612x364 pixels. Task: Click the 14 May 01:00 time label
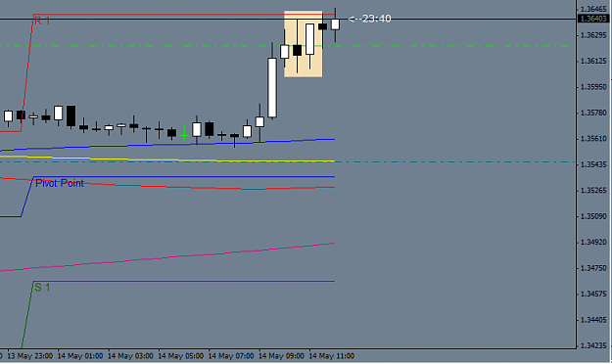click(x=80, y=356)
